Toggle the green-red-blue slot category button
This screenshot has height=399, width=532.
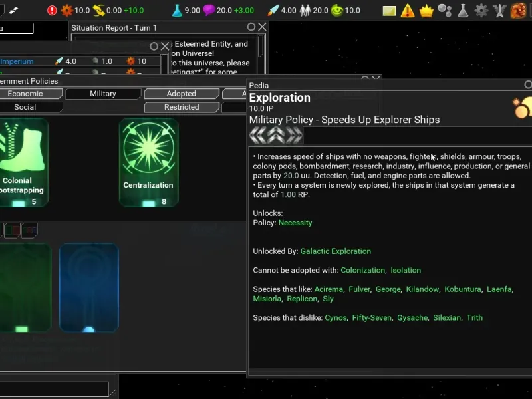pyautogui.click(x=29, y=230)
